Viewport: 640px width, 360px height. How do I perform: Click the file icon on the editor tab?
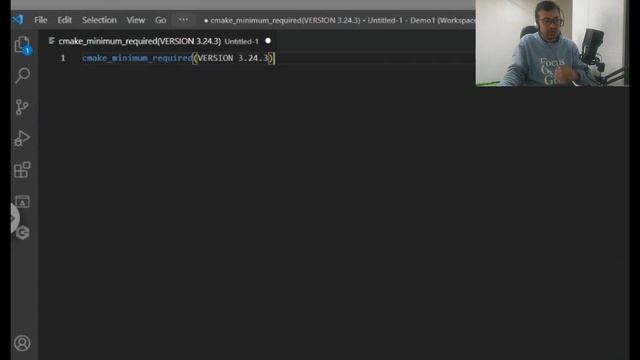coord(51,41)
